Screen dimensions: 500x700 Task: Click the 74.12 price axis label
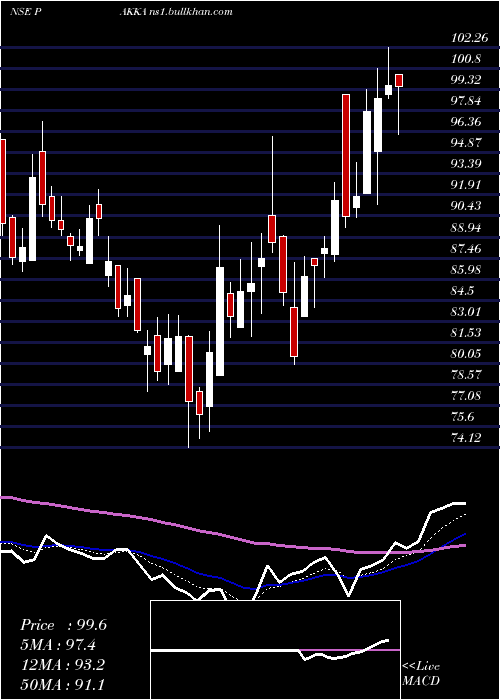click(x=466, y=438)
